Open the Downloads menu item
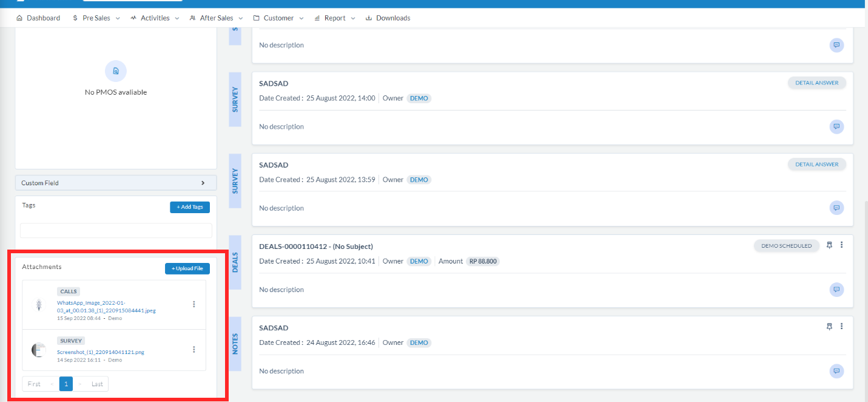The width and height of the screenshot is (868, 402). point(388,18)
